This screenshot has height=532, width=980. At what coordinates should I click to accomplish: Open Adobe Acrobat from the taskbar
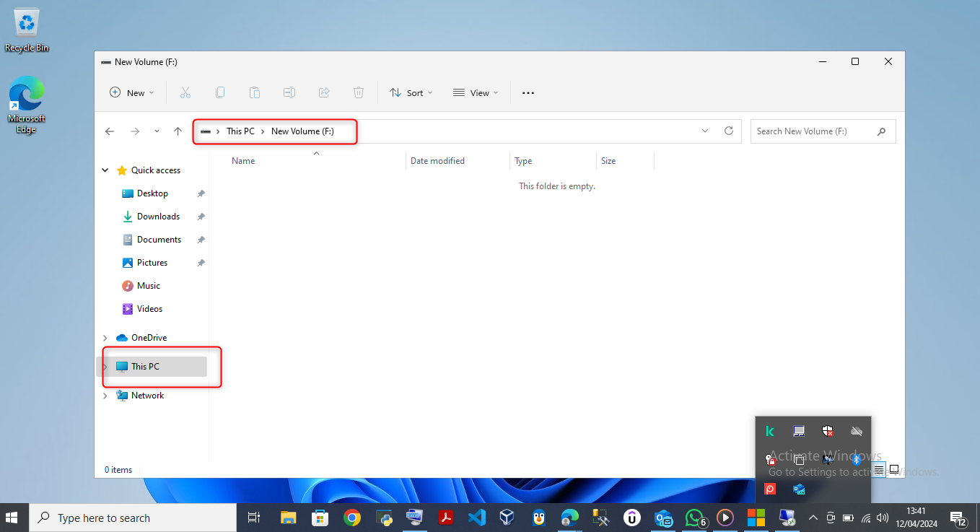coord(445,518)
